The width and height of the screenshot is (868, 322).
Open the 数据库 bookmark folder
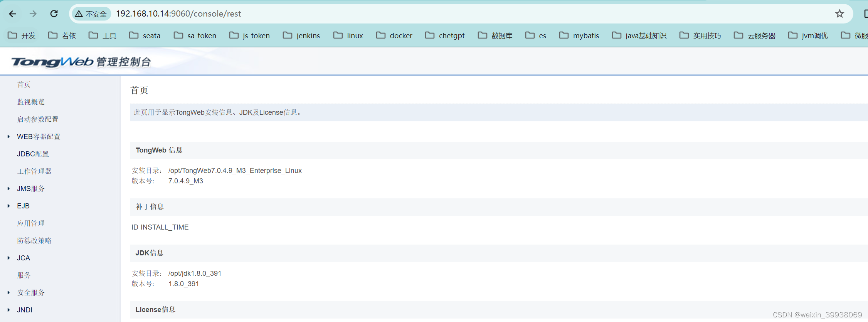pos(495,35)
